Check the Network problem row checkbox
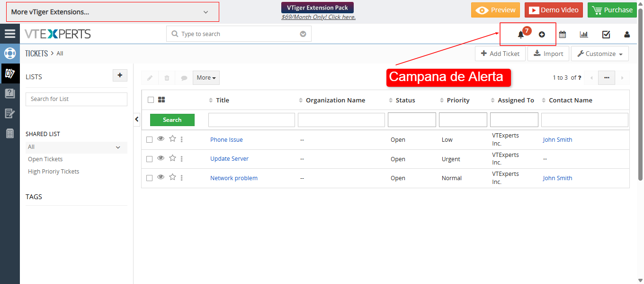644x284 pixels. point(149,178)
